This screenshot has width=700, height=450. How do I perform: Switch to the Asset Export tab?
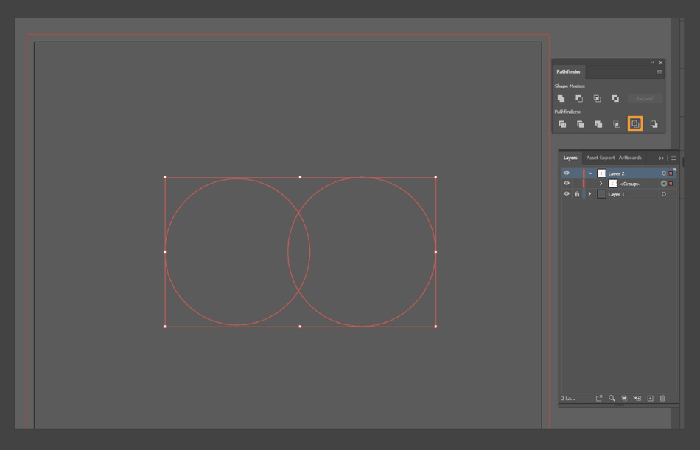coord(600,158)
